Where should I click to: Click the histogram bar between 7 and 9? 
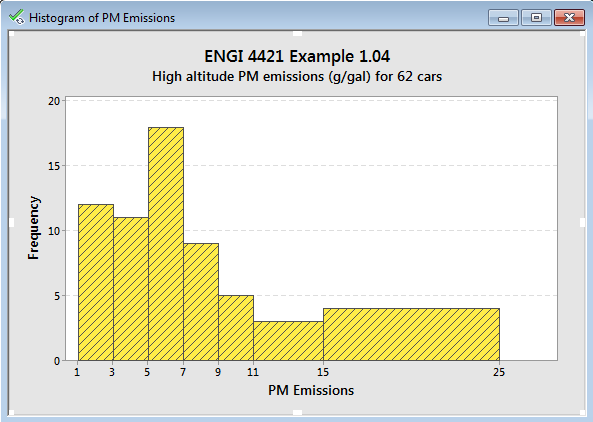pos(201,302)
